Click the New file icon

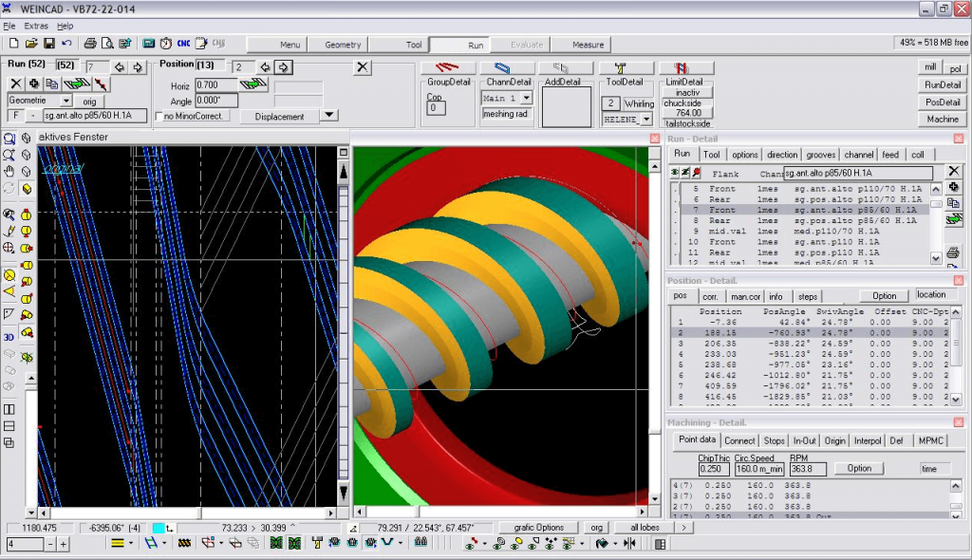pos(13,44)
